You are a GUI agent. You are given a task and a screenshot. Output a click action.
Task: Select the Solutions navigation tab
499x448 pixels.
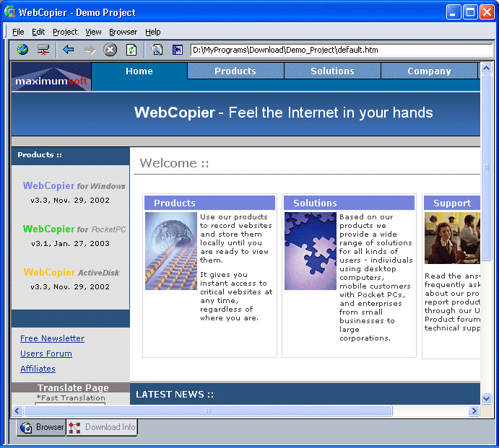point(332,71)
